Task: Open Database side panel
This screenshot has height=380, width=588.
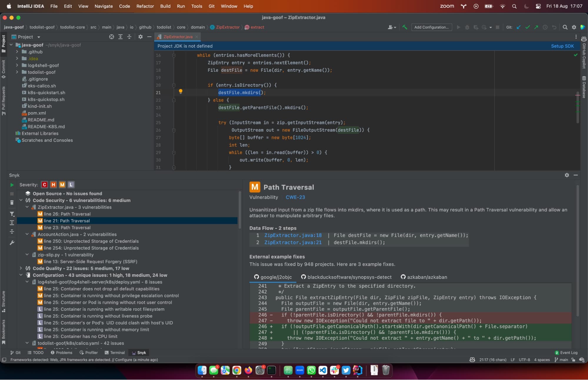Action: pyautogui.click(x=584, y=87)
